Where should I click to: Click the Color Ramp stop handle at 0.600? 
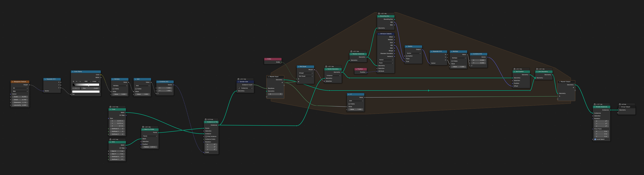pyautogui.click(x=88, y=85)
